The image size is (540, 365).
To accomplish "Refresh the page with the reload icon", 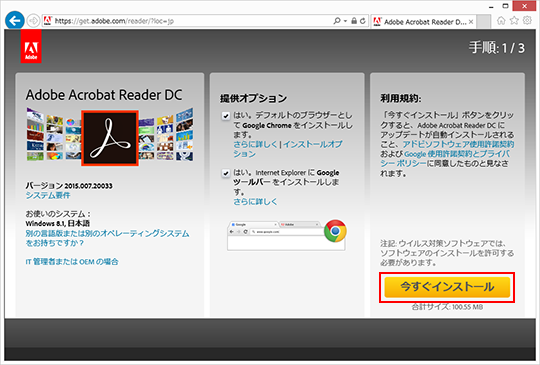I will point(362,21).
